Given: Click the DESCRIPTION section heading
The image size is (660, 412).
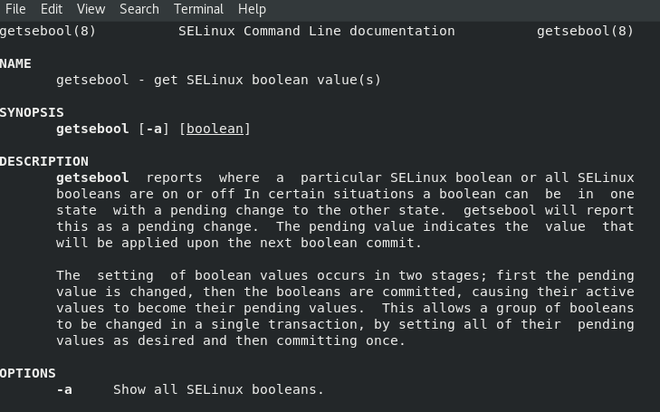Looking at the screenshot, I should [x=44, y=161].
